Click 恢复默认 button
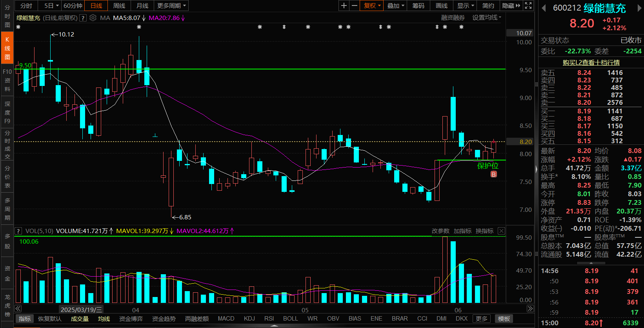This screenshot has width=644, height=328. (x=50, y=319)
